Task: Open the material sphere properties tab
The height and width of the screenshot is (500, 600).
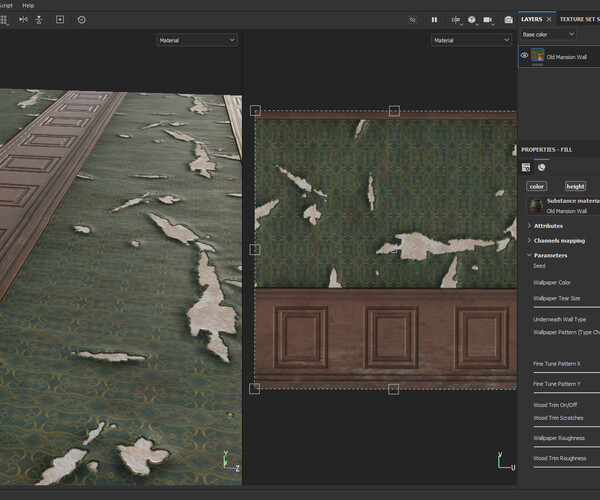Action: point(541,167)
